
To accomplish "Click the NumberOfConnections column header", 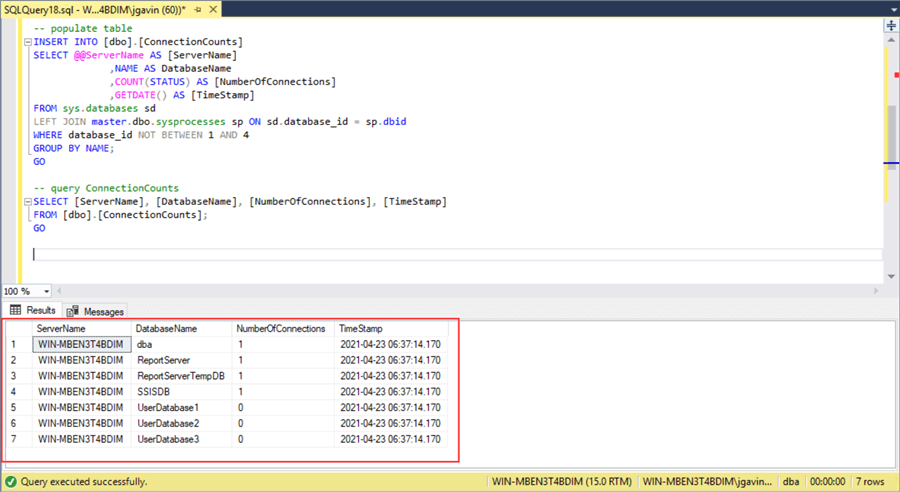I will coord(284,328).
